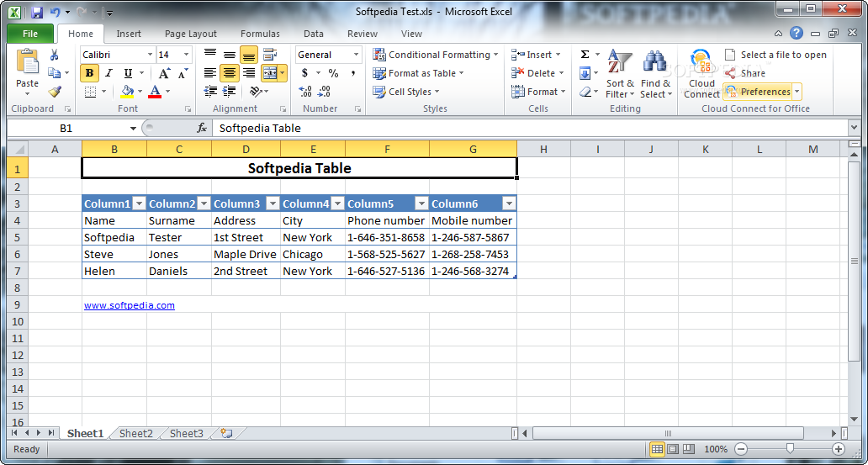
Task: Decrease font size with Shrink Font icon
Action: coord(183,73)
